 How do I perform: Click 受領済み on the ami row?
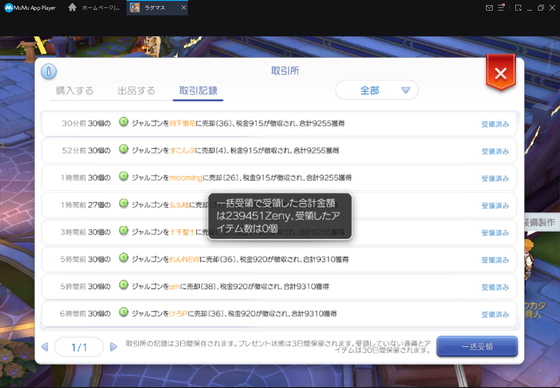tap(495, 287)
